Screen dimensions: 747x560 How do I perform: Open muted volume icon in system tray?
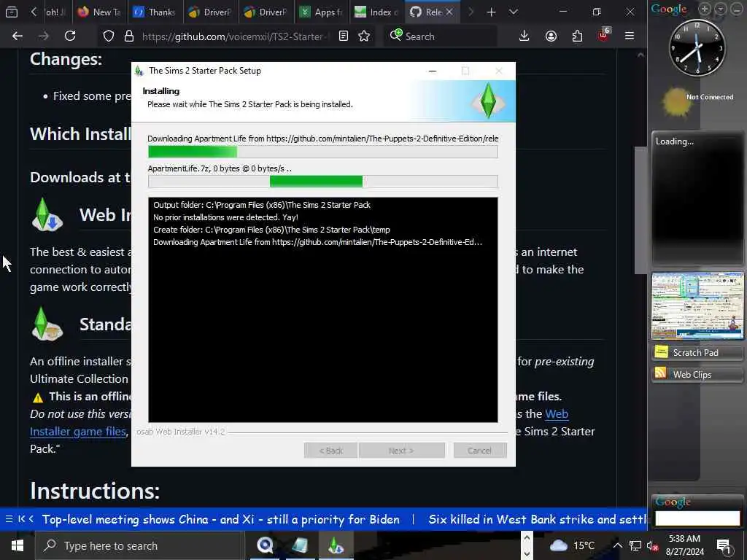pyautogui.click(x=652, y=545)
